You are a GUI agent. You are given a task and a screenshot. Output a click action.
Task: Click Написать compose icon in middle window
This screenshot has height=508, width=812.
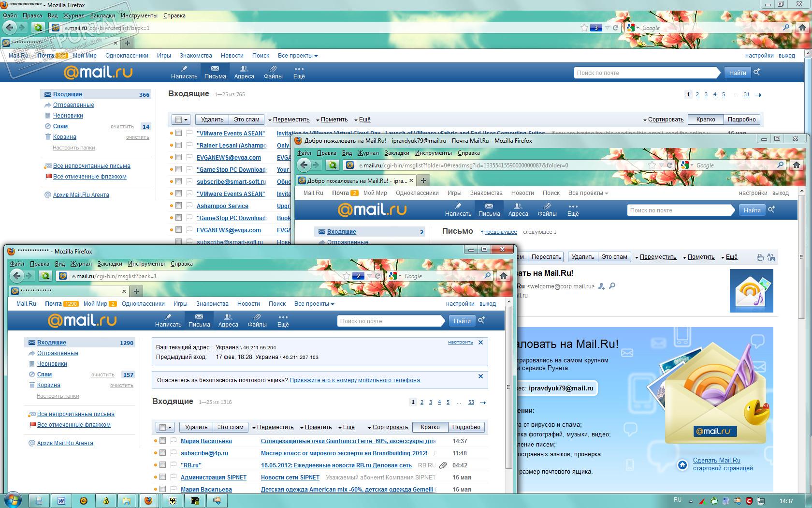tap(458, 209)
